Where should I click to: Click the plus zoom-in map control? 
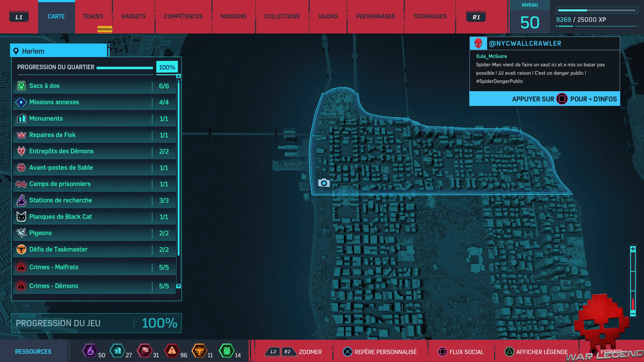[633, 249]
